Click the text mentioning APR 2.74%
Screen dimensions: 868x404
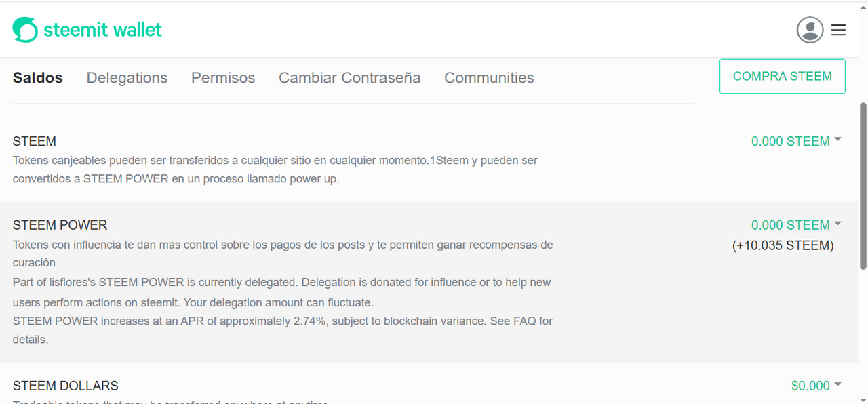tap(283, 330)
